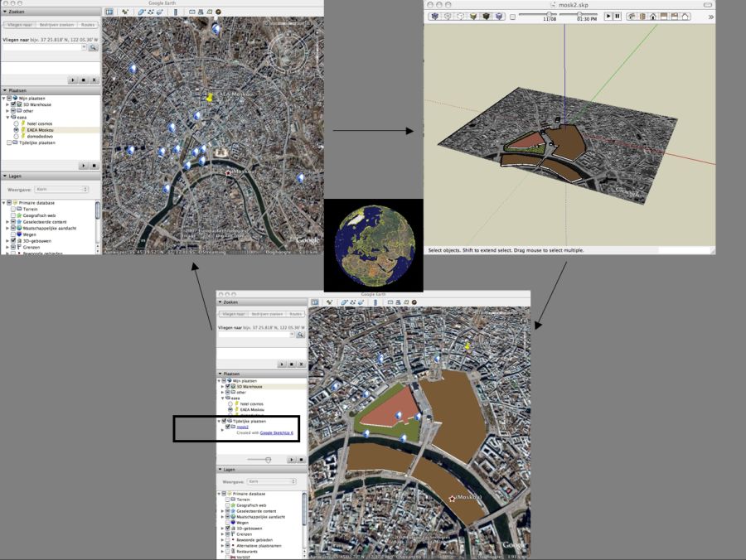The width and height of the screenshot is (746, 560).
Task: Open Bedrijven zoeken tab in bottom window
Action: pyautogui.click(x=267, y=314)
